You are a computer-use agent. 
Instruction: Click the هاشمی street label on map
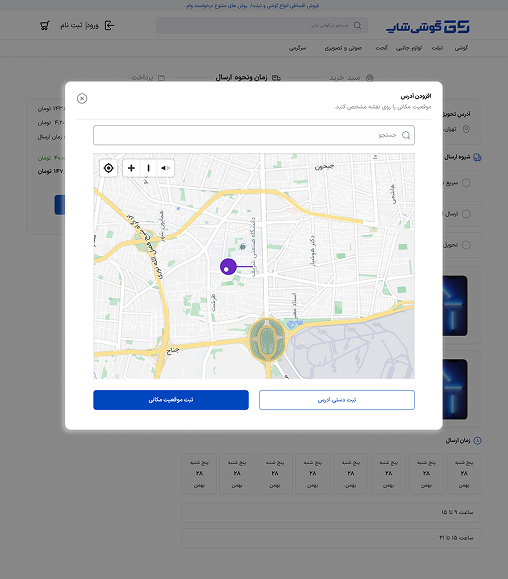[393, 194]
